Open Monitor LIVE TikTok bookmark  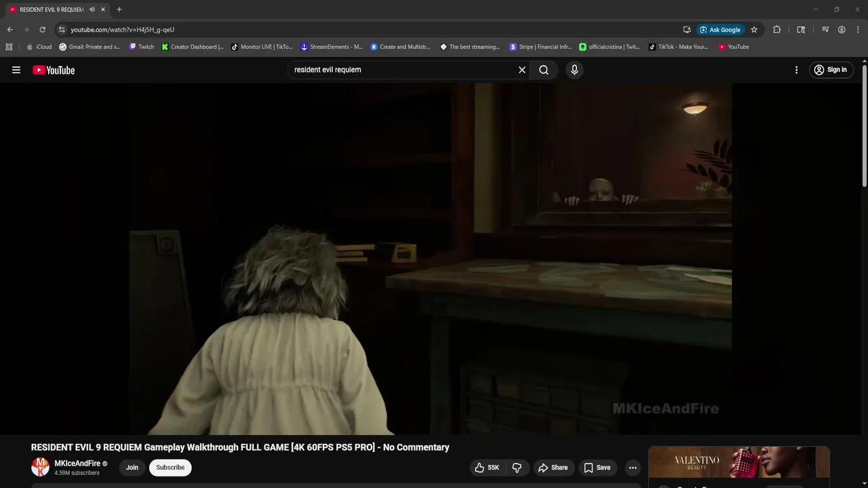click(262, 47)
